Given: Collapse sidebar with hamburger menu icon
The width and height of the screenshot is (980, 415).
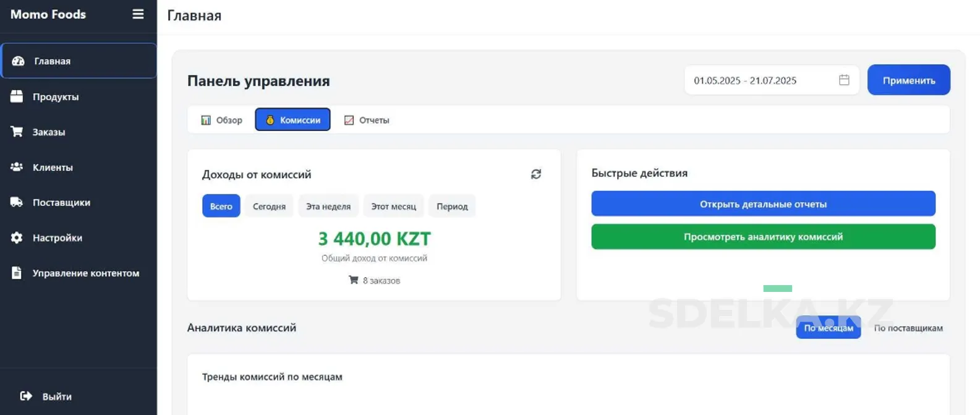Looking at the screenshot, I should pyautogui.click(x=138, y=14).
